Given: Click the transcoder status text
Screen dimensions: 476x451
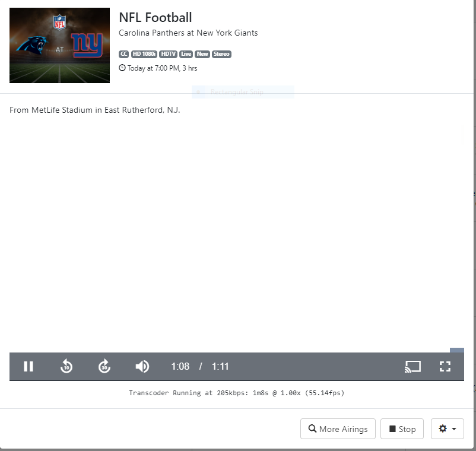Looking at the screenshot, I should click(x=236, y=393).
